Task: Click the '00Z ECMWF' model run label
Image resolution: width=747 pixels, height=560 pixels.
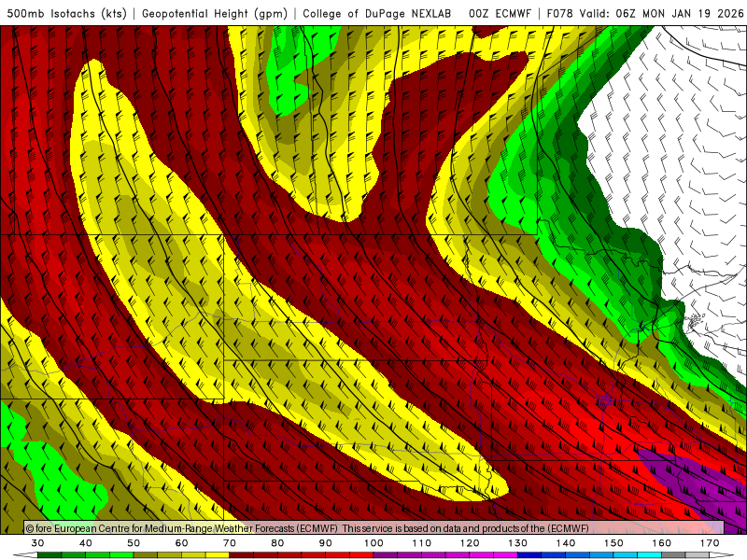Action: click(500, 13)
